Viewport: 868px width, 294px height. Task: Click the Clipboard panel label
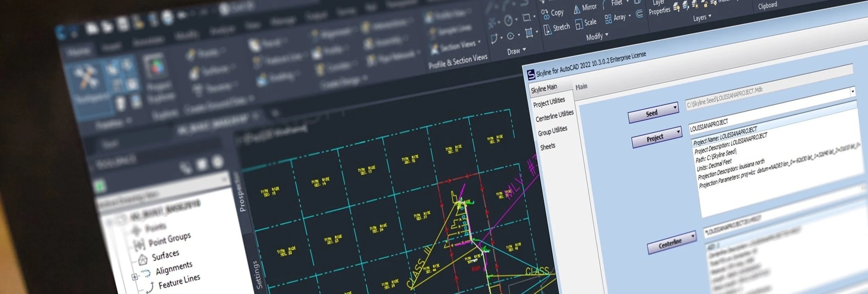768,6
